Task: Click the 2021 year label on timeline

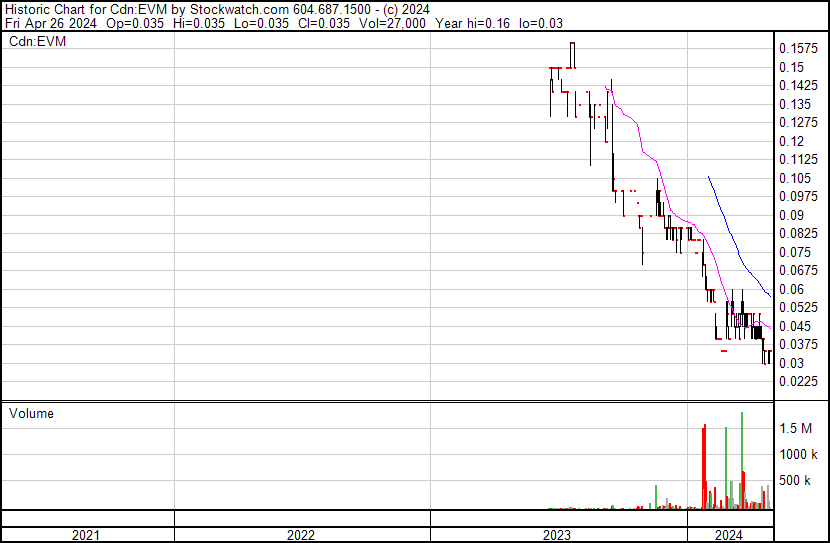Action: point(87,535)
